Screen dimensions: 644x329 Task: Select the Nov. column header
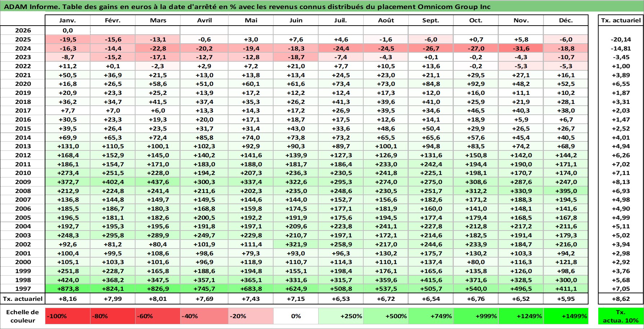521,20
